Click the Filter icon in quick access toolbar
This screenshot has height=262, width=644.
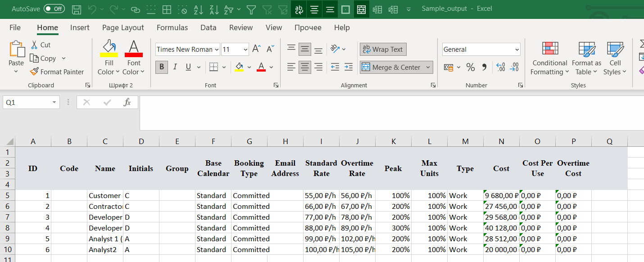(x=251, y=9)
